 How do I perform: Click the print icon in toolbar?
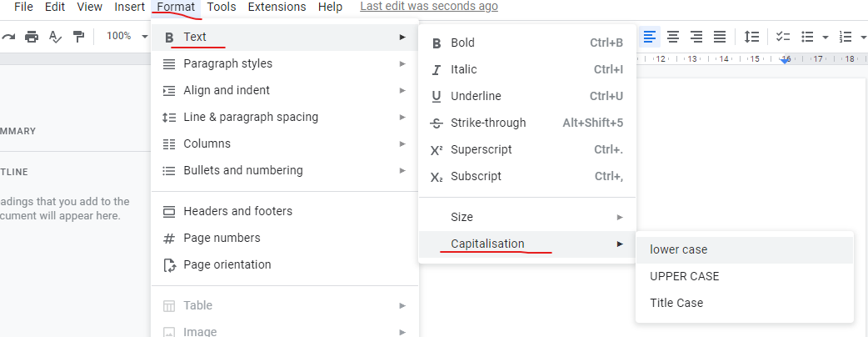[x=32, y=37]
